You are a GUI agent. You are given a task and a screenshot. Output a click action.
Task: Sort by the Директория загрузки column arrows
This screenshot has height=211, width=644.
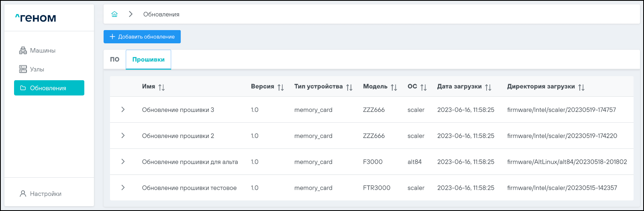pos(581,87)
